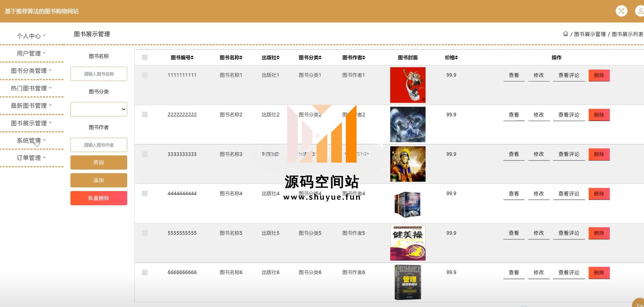This screenshot has width=644, height=307.
Task: Edit 图书名称6 via 修改
Action: tap(539, 273)
